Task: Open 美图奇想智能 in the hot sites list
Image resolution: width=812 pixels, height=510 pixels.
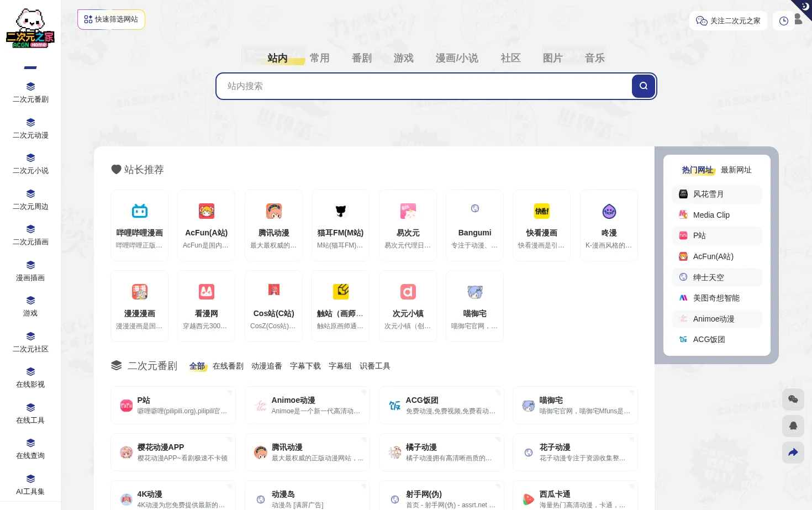Action: pos(717,298)
